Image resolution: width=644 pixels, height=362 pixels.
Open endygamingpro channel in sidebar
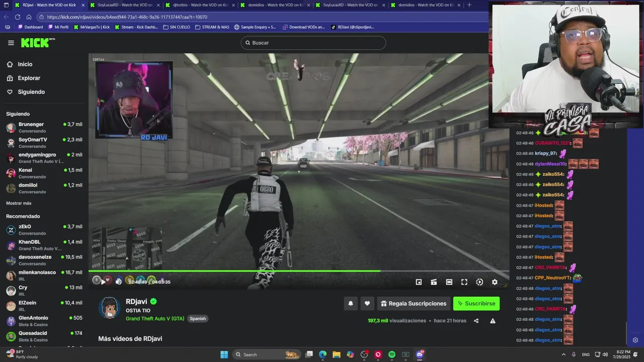pos(44,158)
